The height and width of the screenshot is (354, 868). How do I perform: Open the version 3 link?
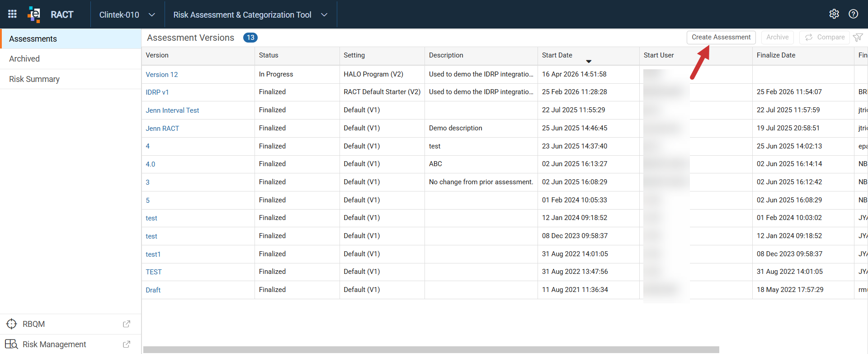[148, 182]
